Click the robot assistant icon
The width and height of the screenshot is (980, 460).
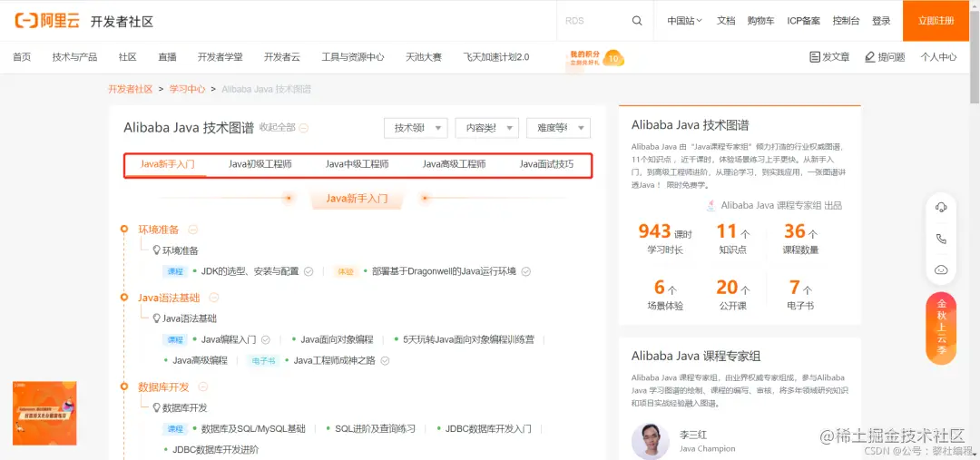[x=941, y=270]
